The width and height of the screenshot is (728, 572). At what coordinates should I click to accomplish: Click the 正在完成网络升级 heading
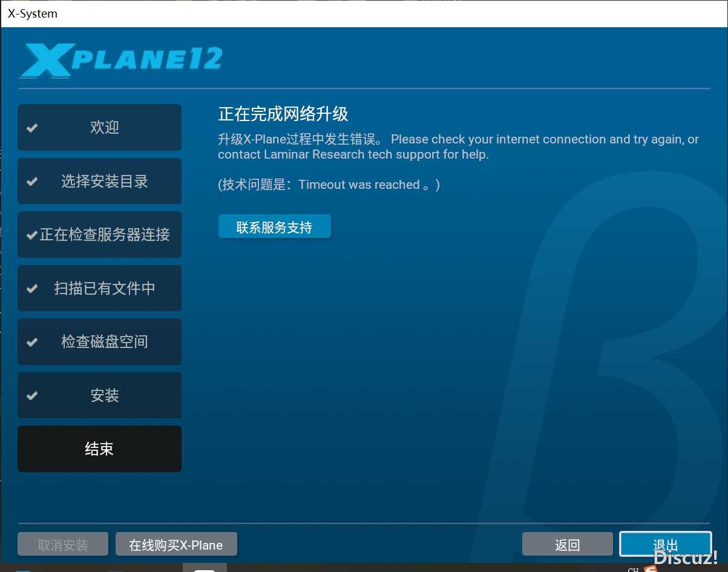point(283,114)
